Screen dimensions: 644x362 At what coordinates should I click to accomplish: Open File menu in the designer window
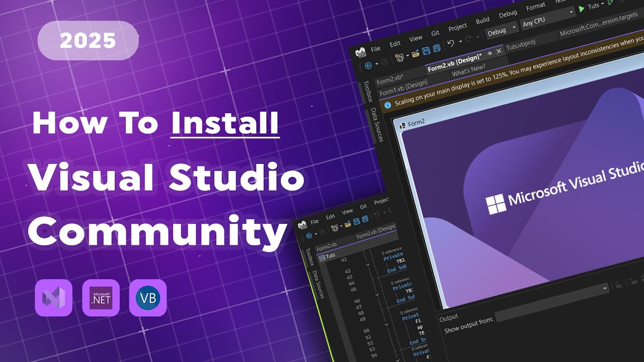[376, 49]
